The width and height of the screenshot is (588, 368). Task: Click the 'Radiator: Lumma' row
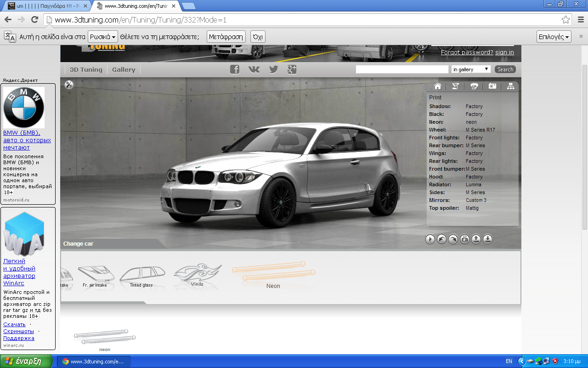pos(454,184)
